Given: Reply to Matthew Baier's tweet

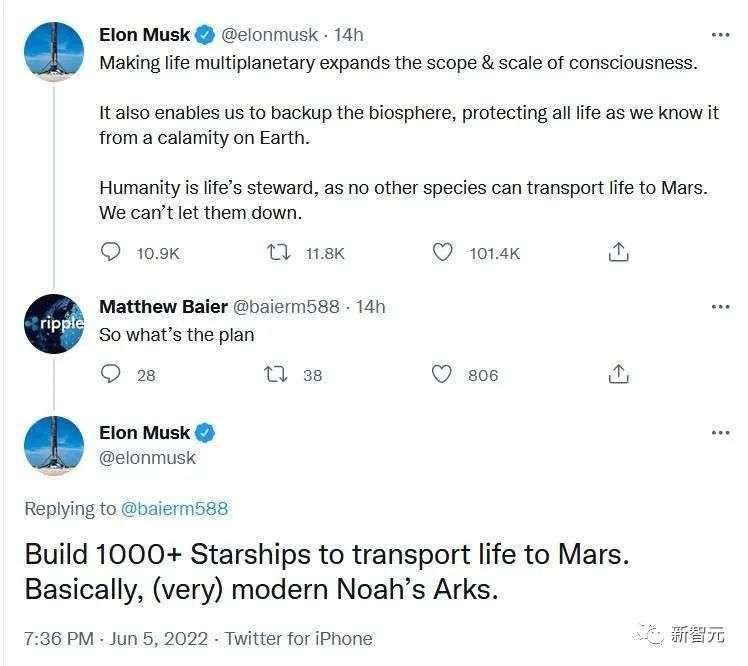Looking at the screenshot, I should tap(111, 374).
